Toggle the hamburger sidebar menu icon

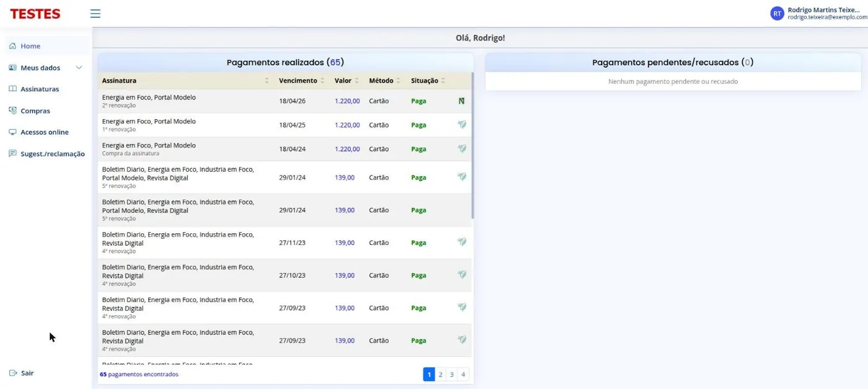coord(95,14)
